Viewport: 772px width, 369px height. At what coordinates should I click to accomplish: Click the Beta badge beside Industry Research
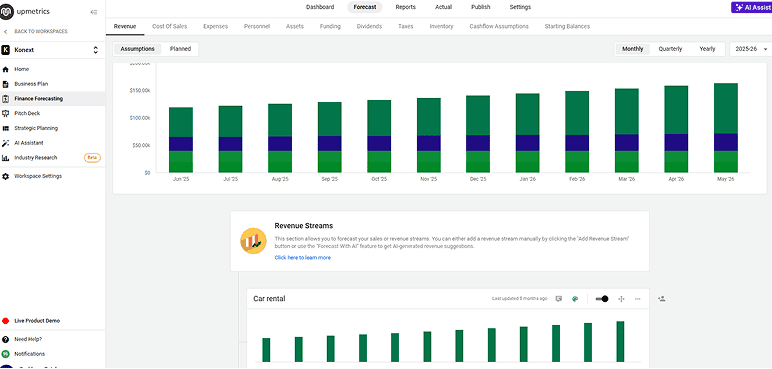click(93, 158)
